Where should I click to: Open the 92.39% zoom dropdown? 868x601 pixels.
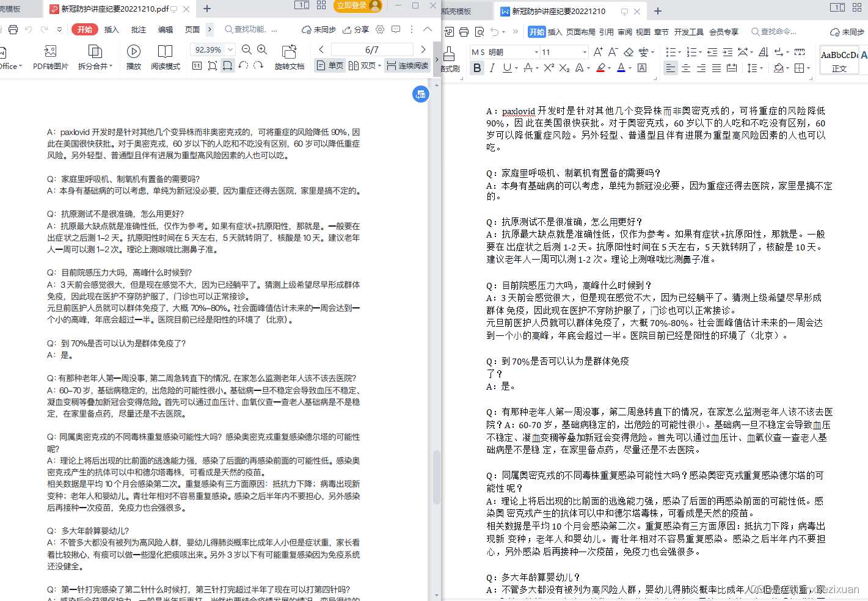click(x=230, y=49)
